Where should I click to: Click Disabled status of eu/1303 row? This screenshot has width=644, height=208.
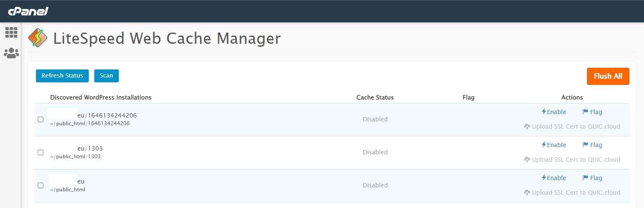(x=375, y=152)
